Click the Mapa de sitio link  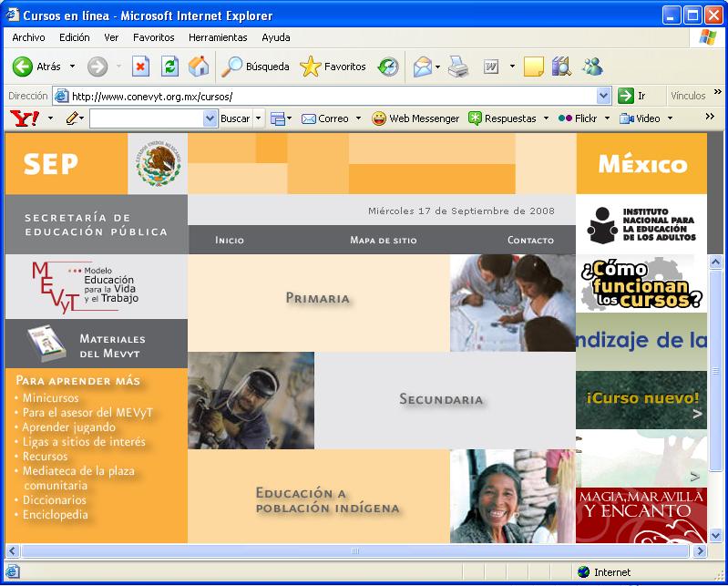383,241
